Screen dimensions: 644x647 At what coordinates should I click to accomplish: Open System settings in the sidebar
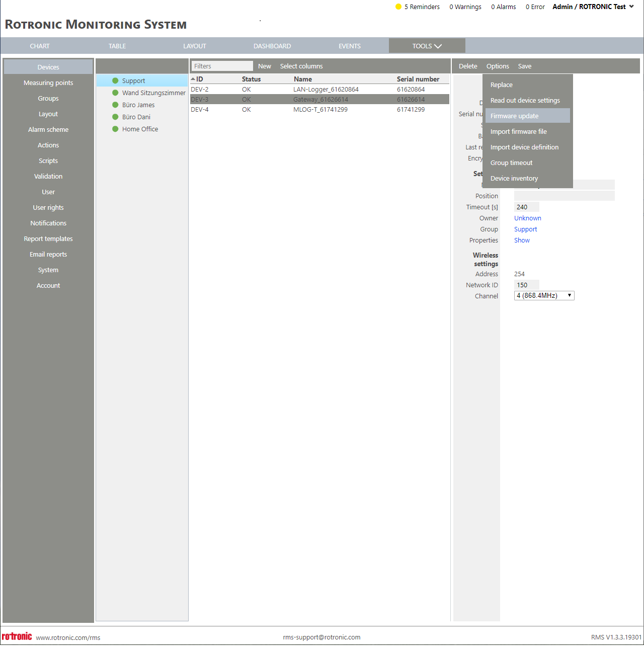(x=48, y=270)
